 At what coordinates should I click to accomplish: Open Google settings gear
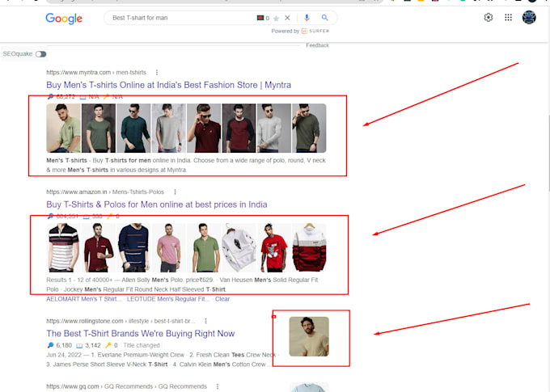[x=489, y=18]
